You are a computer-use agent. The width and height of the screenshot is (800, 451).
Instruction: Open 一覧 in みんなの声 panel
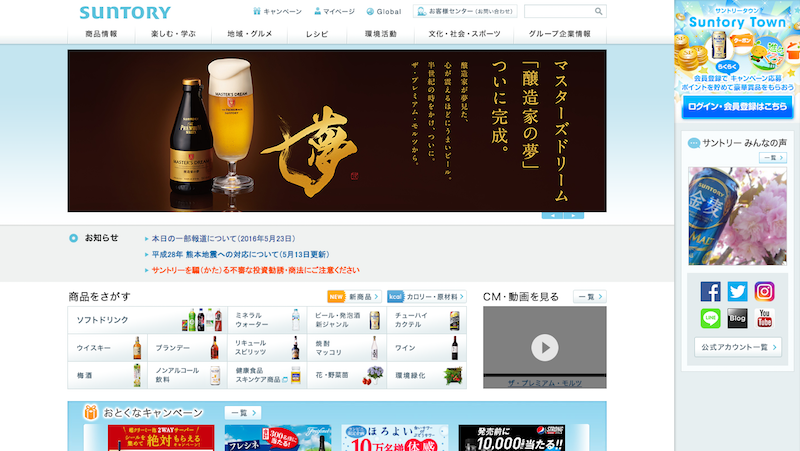pos(772,158)
